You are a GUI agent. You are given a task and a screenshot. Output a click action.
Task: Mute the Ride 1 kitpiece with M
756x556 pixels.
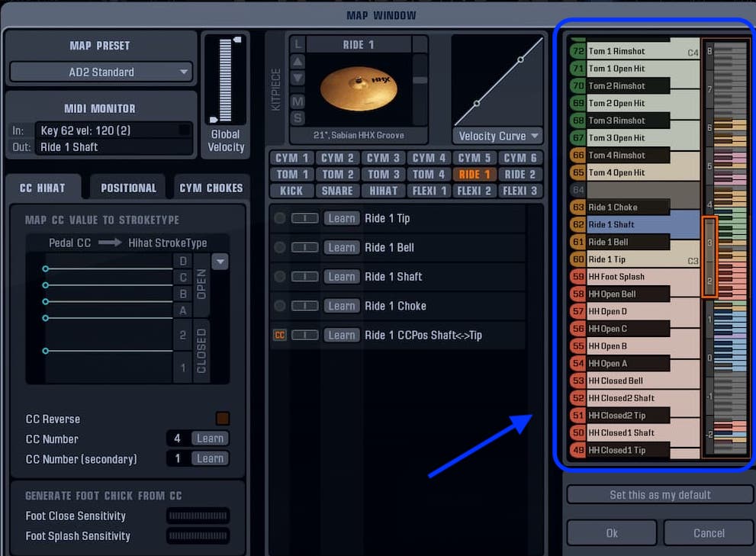click(x=298, y=101)
